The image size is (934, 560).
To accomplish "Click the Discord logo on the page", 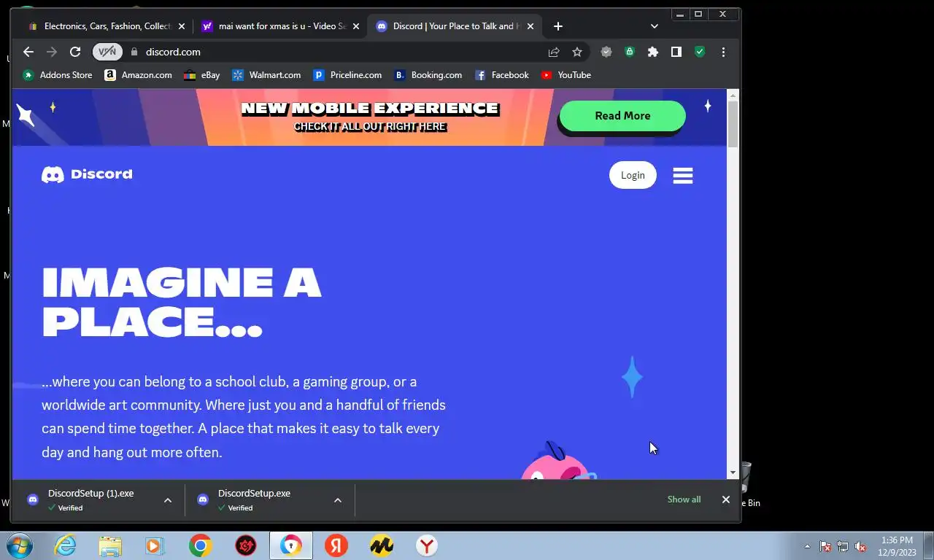I will tap(87, 174).
